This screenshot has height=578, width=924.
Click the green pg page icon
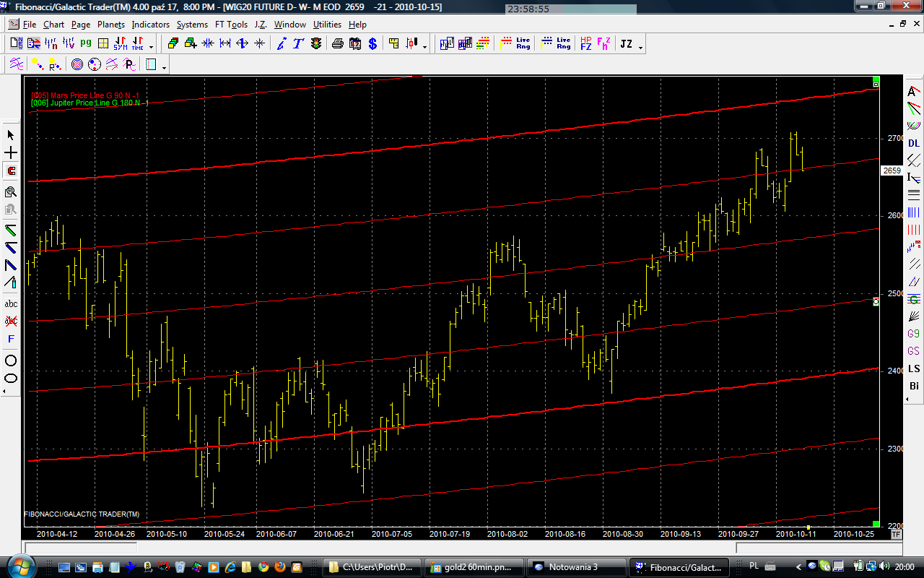pos(86,44)
